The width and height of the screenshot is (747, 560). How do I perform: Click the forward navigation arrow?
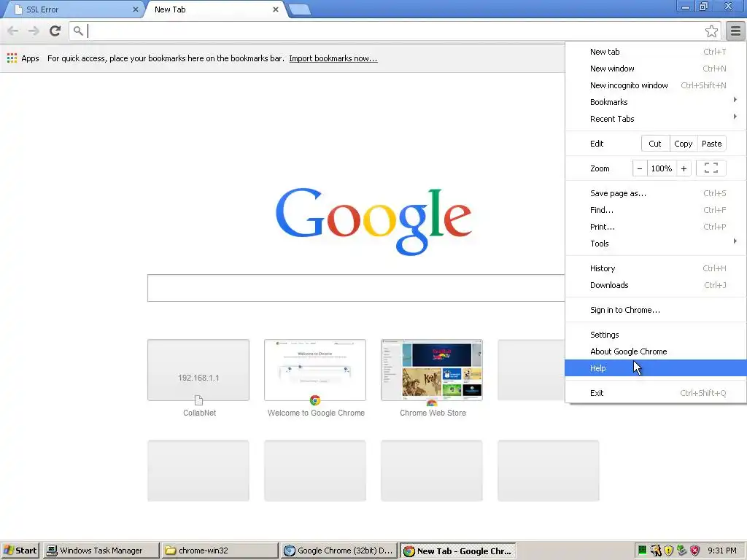click(x=34, y=31)
